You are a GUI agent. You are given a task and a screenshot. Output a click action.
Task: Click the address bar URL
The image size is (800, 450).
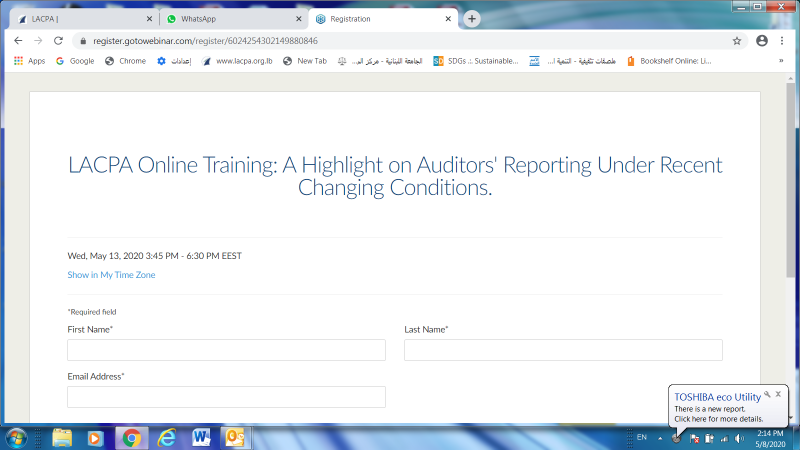pos(205,41)
